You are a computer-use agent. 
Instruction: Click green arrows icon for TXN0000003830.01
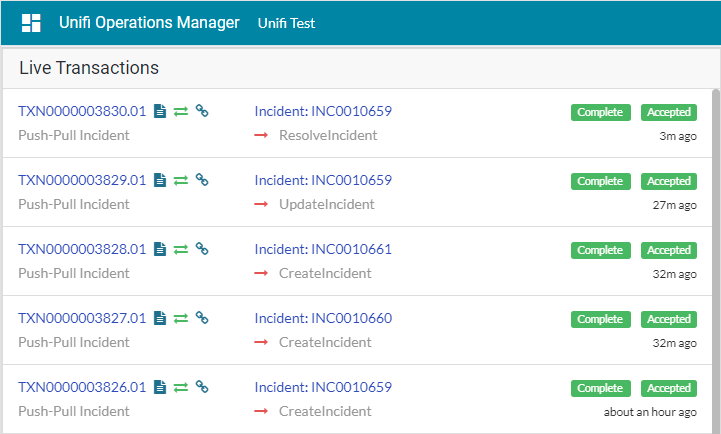(181, 112)
